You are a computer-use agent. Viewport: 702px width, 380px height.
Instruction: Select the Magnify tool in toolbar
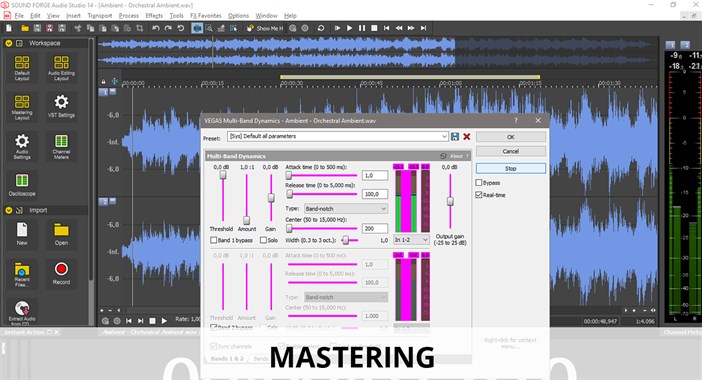[x=209, y=28]
